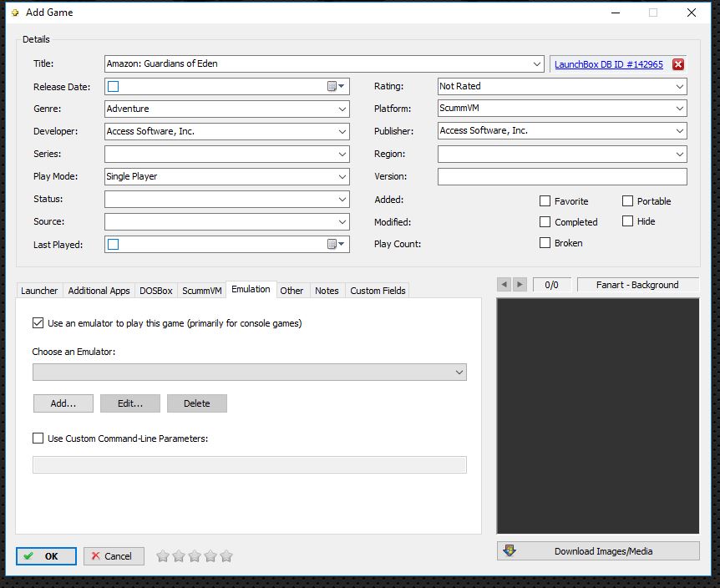This screenshot has width=720, height=588.
Task: Open the ScummVM tab
Action: tap(201, 291)
